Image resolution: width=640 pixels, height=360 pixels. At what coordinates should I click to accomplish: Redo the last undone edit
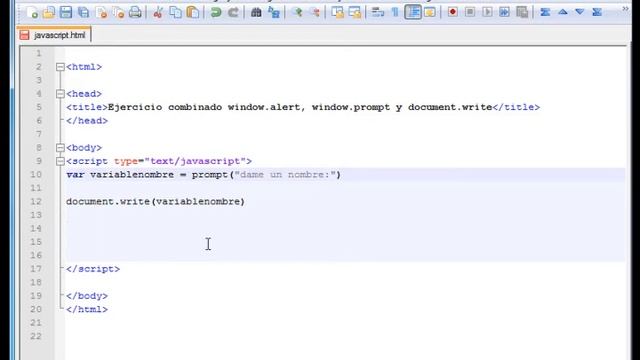(x=233, y=13)
